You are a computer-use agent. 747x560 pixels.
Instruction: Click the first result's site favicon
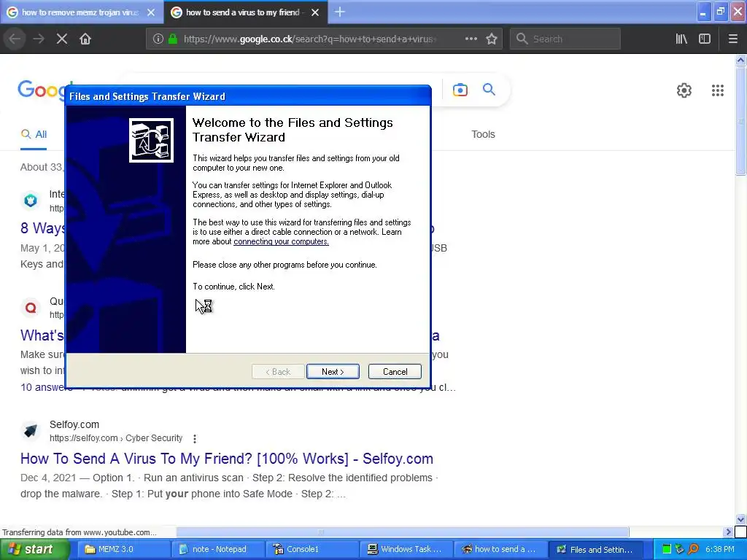tap(31, 201)
